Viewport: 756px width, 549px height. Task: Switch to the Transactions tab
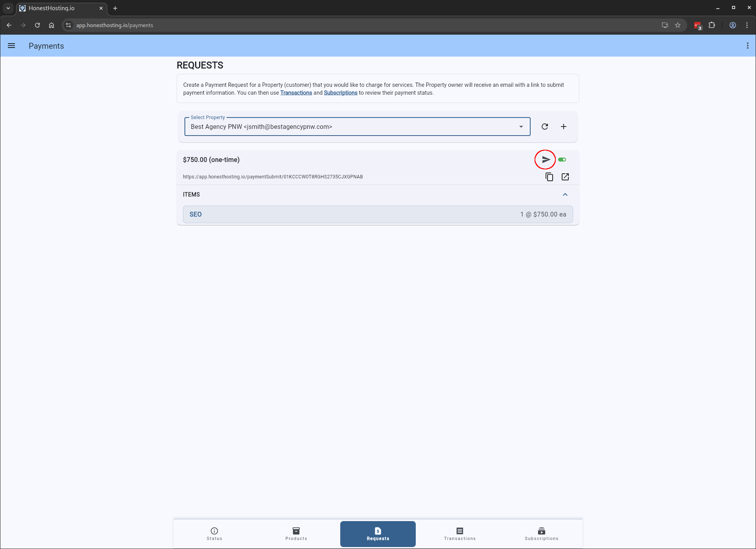pos(459,534)
